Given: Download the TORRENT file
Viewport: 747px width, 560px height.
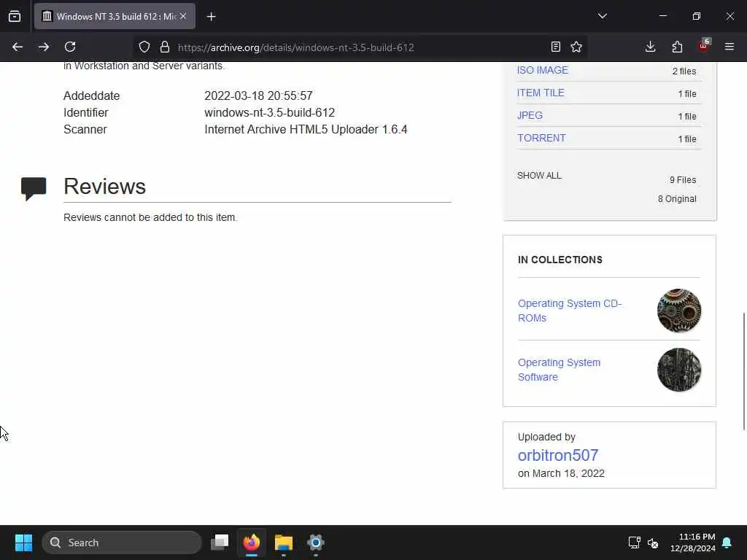Looking at the screenshot, I should coord(542,138).
